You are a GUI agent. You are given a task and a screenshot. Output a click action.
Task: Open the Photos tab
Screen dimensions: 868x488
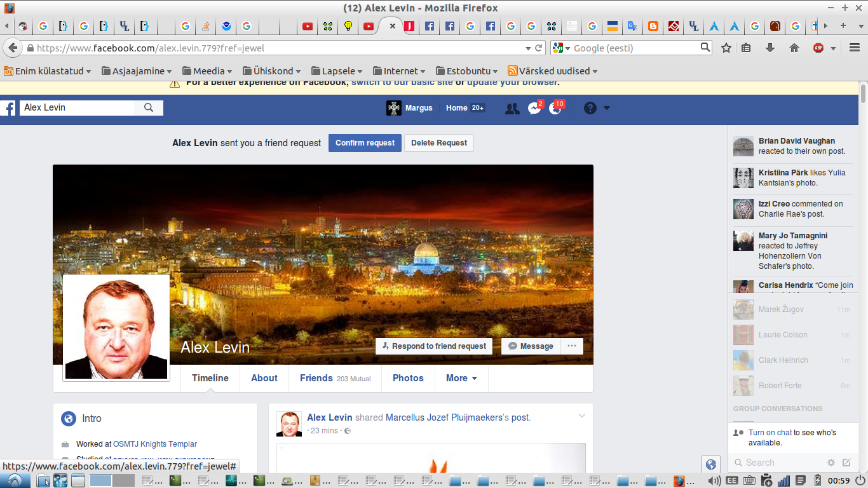[x=408, y=378]
